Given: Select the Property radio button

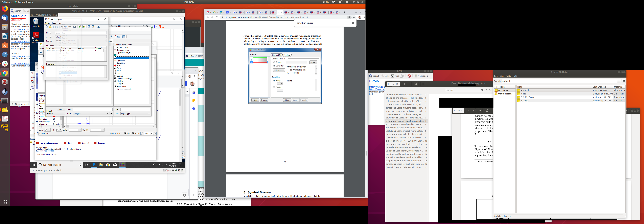Looking at the screenshot, I should (x=274, y=62).
